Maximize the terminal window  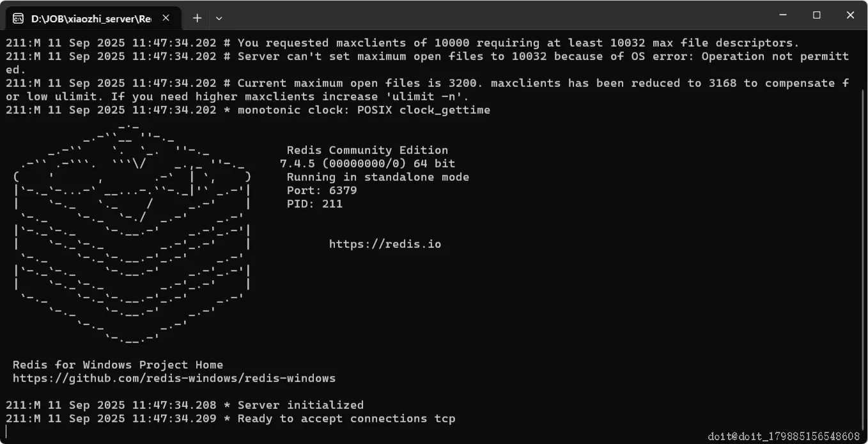[x=816, y=15]
